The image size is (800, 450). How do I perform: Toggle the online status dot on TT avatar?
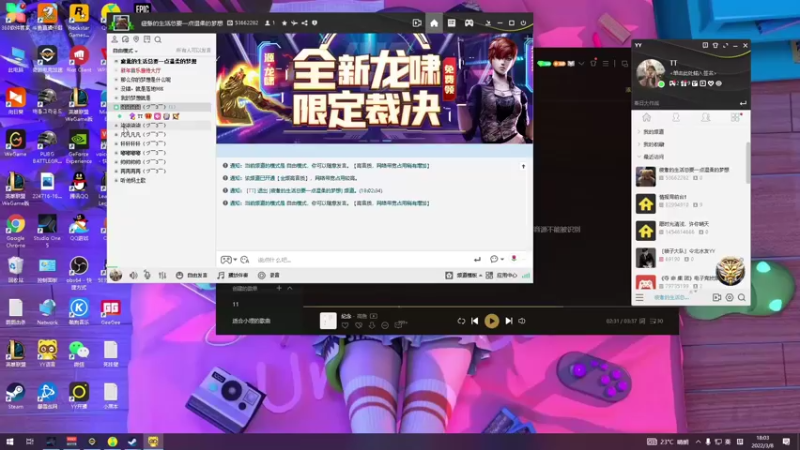click(661, 84)
